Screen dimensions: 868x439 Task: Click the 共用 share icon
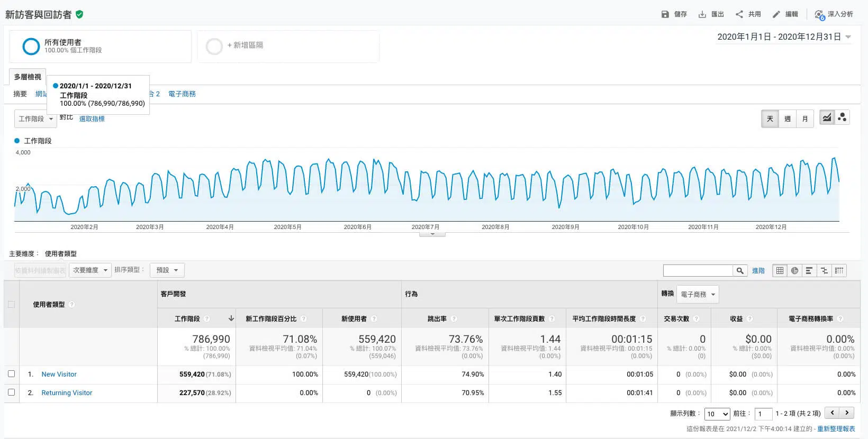point(739,14)
